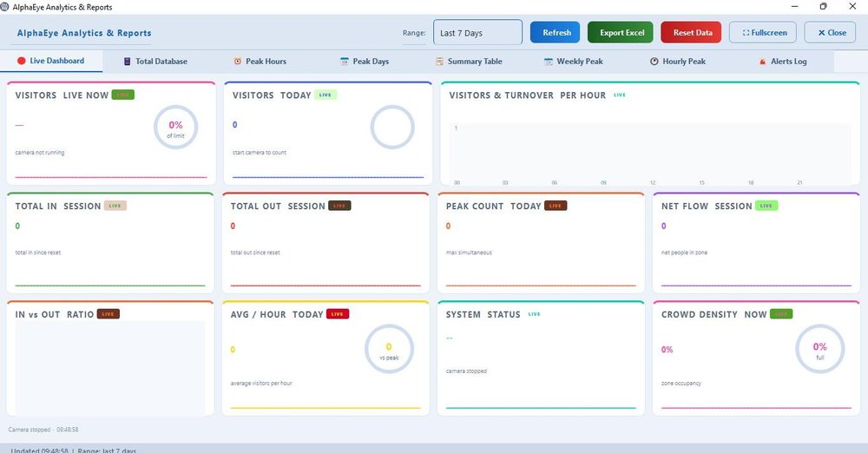The height and width of the screenshot is (453, 868).
Task: Click the 'Updated 09:48:58' status bar text
Action: tap(39, 450)
